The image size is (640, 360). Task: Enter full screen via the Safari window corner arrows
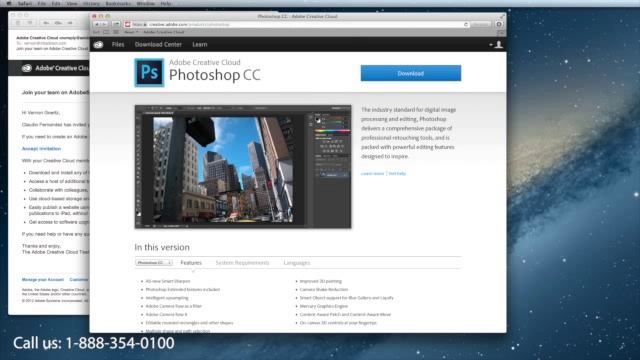pos(502,16)
